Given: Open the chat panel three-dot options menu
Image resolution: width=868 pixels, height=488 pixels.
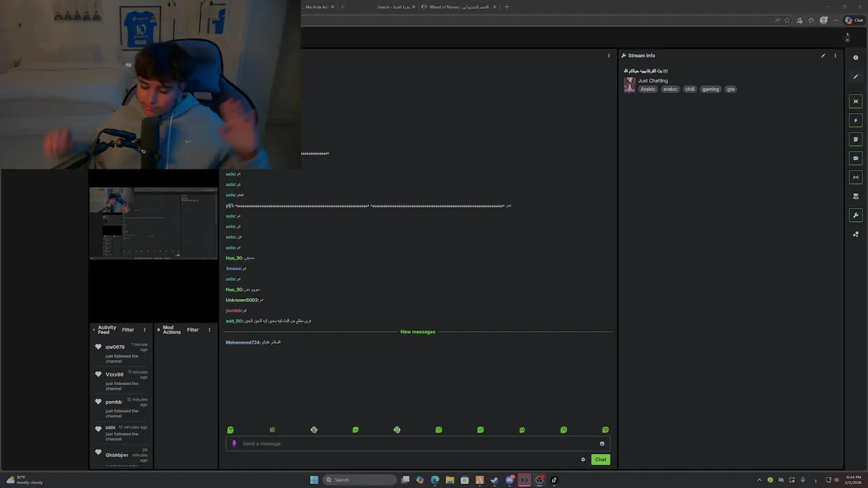Looking at the screenshot, I should click(x=609, y=56).
